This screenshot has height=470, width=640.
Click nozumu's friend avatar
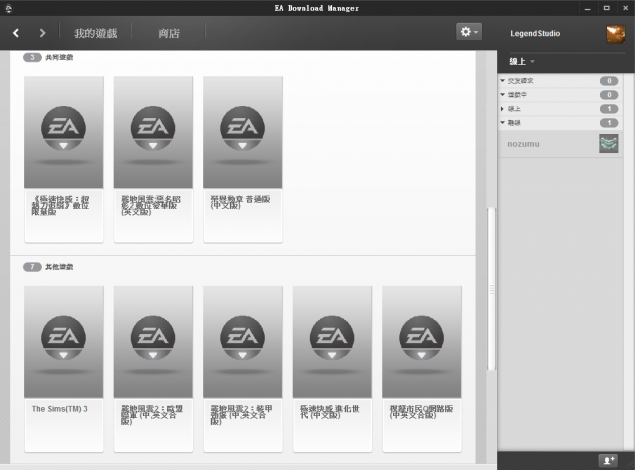tap(608, 144)
